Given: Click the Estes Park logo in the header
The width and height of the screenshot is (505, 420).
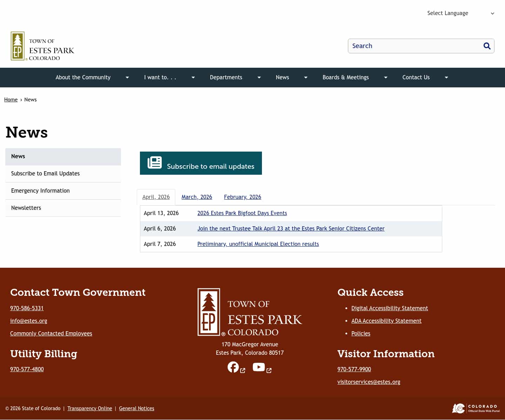Looking at the screenshot, I should [42, 46].
